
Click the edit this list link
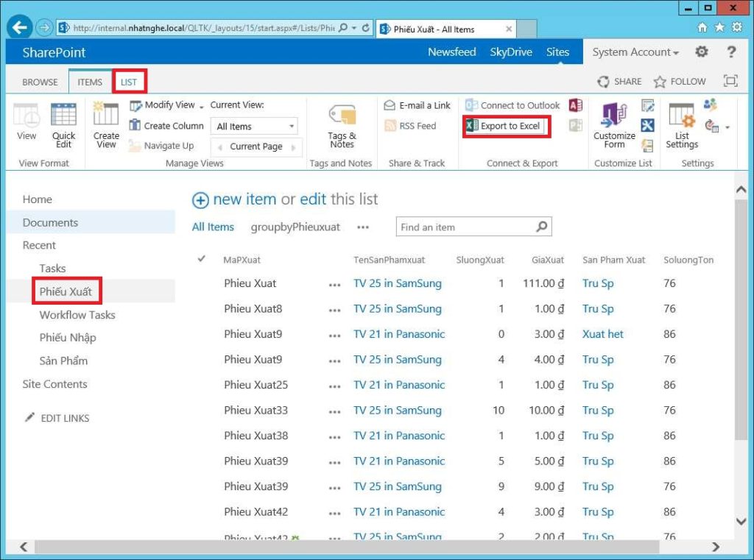coord(313,199)
